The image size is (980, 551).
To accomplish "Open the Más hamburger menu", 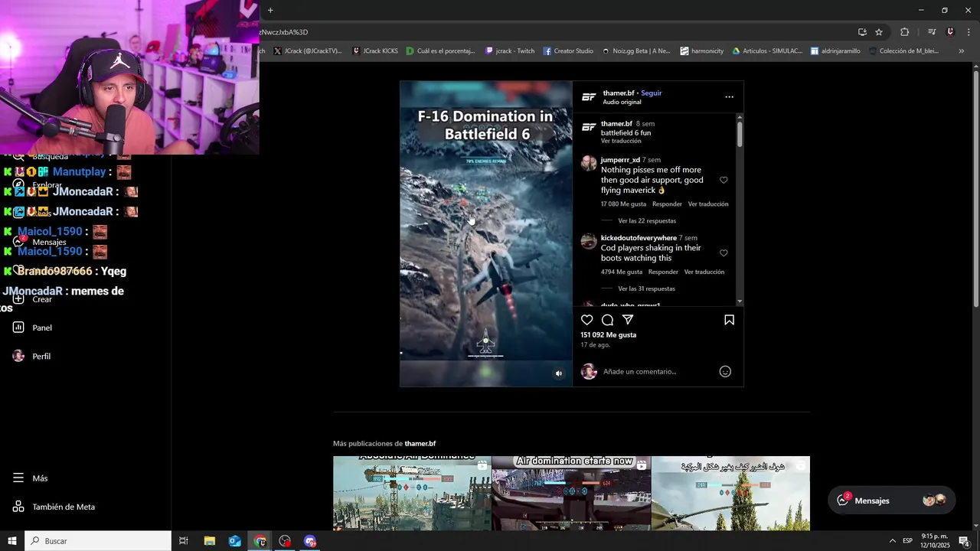I will 31,478.
